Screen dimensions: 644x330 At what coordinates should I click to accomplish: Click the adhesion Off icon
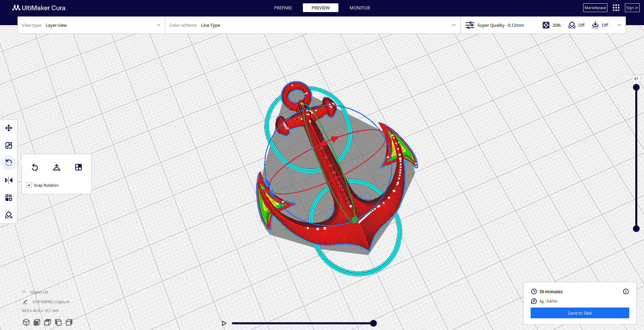(595, 25)
